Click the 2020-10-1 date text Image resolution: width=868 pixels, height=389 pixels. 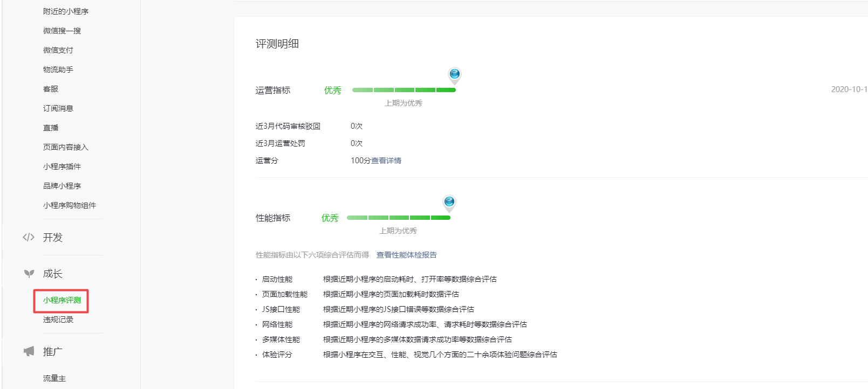[849, 89]
